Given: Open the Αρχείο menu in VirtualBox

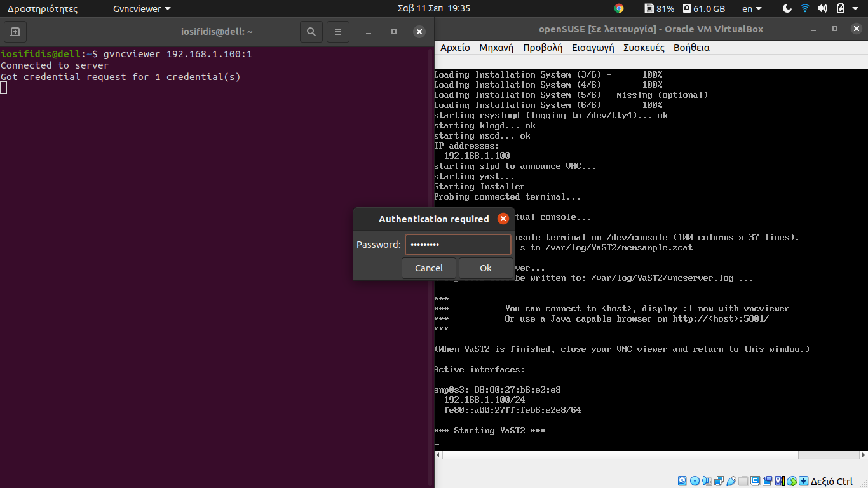Looking at the screenshot, I should coord(455,48).
